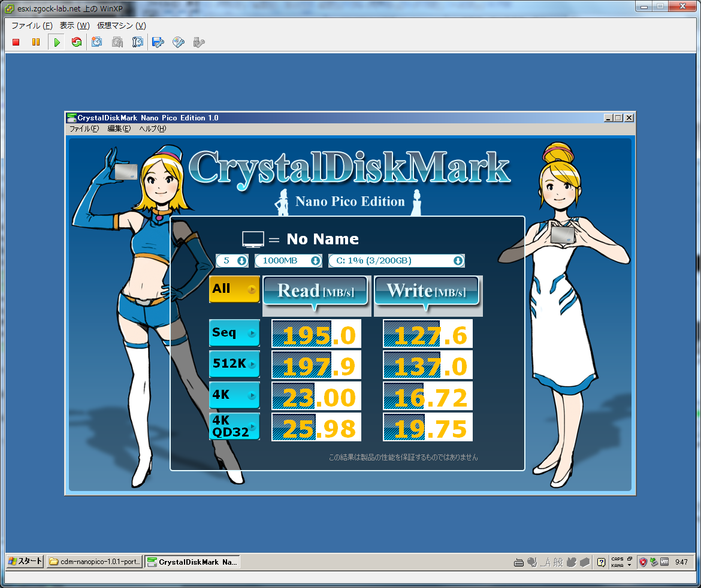Open the 表示 (W) menu

(75, 26)
